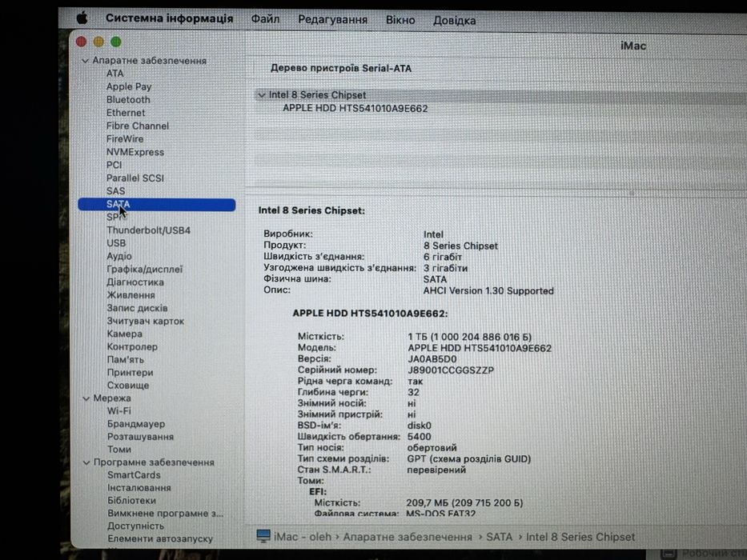
Task: Select Сховище in the sidebar
Action: click(x=127, y=386)
